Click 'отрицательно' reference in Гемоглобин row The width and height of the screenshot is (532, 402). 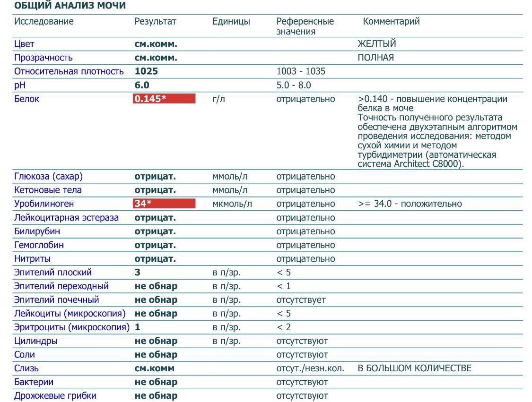pyautogui.click(x=305, y=245)
